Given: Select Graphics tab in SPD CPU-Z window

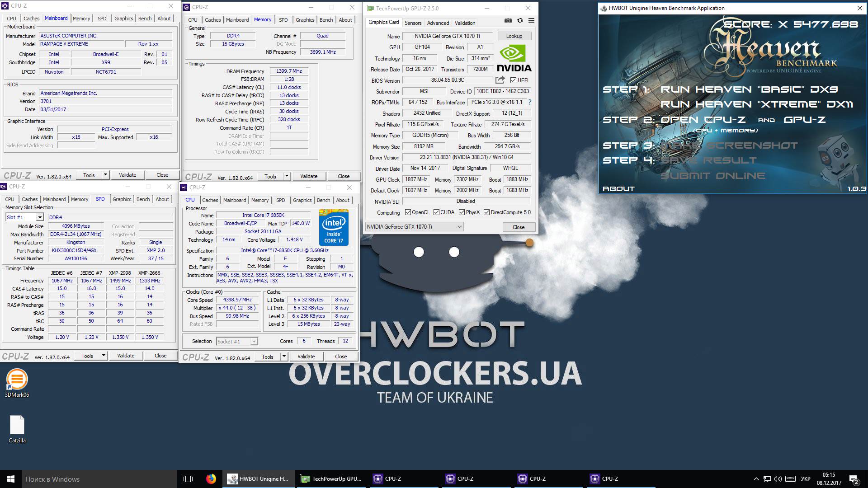Looking at the screenshot, I should pos(122,199).
